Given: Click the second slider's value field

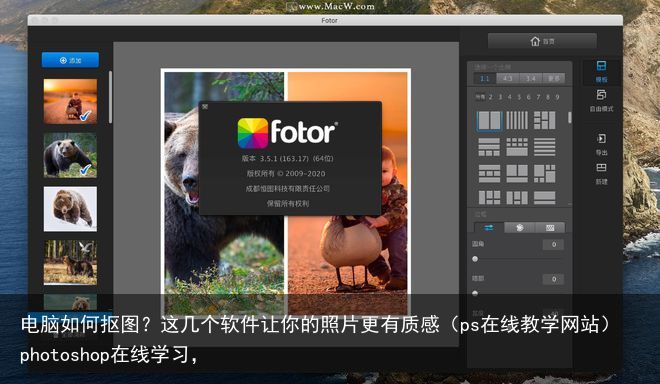Looking at the screenshot, I should pos(553,279).
